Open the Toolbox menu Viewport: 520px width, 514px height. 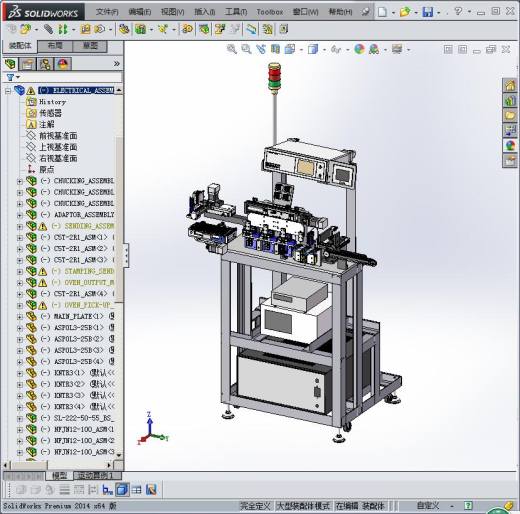[x=270, y=12]
